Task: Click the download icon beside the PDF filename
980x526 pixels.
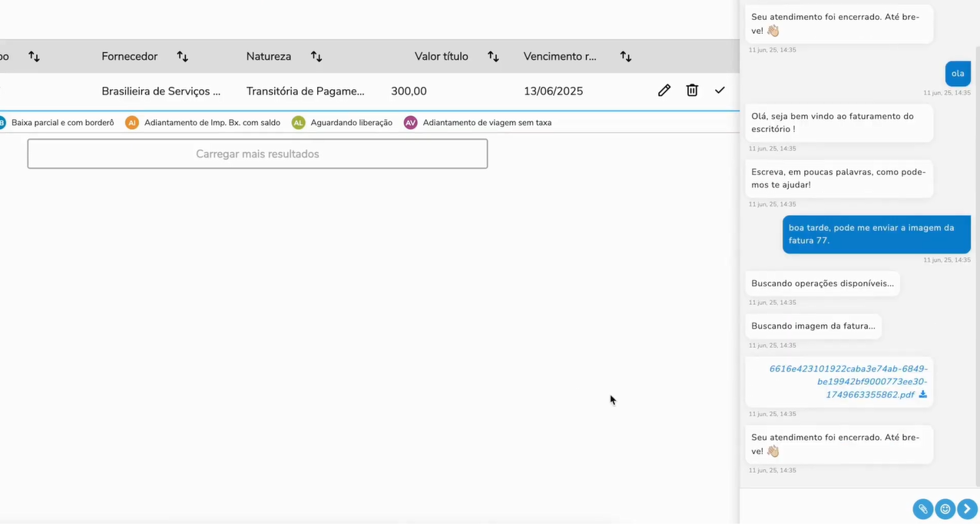Action: pyautogui.click(x=923, y=395)
